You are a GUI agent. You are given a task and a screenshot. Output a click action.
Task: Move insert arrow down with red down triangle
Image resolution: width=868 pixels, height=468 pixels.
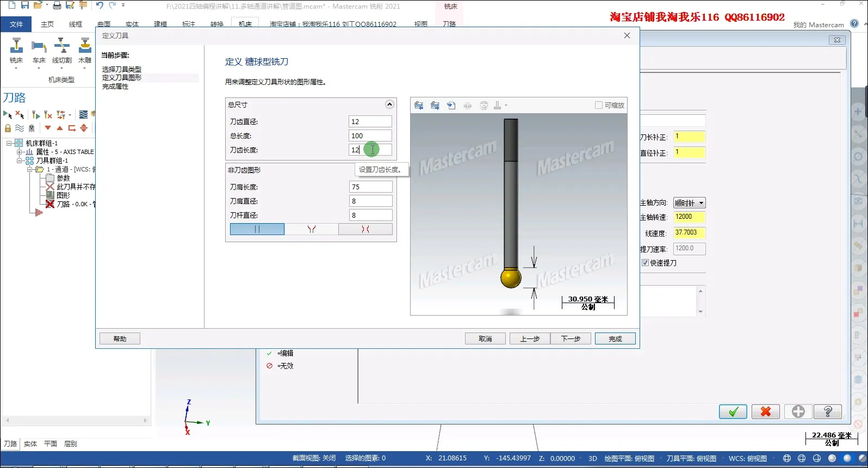click(48, 128)
